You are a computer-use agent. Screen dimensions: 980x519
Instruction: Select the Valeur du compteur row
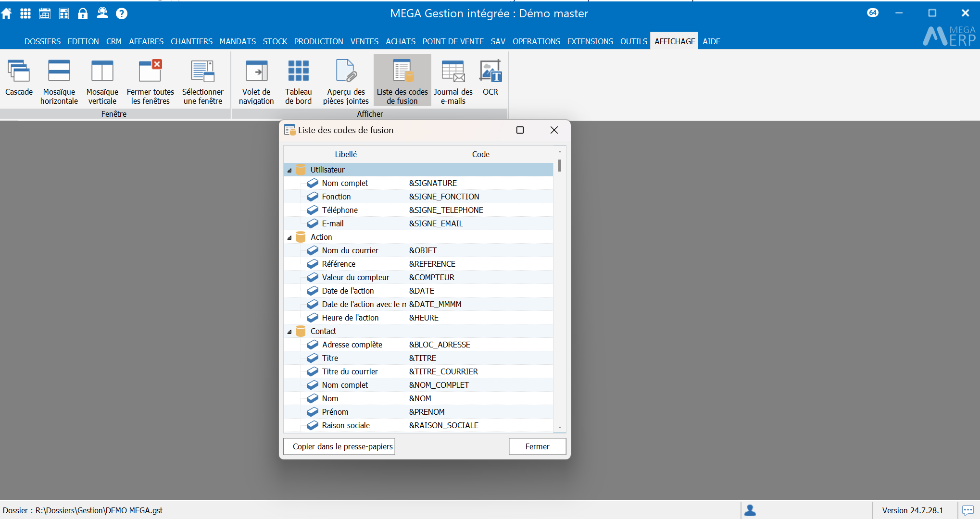418,277
